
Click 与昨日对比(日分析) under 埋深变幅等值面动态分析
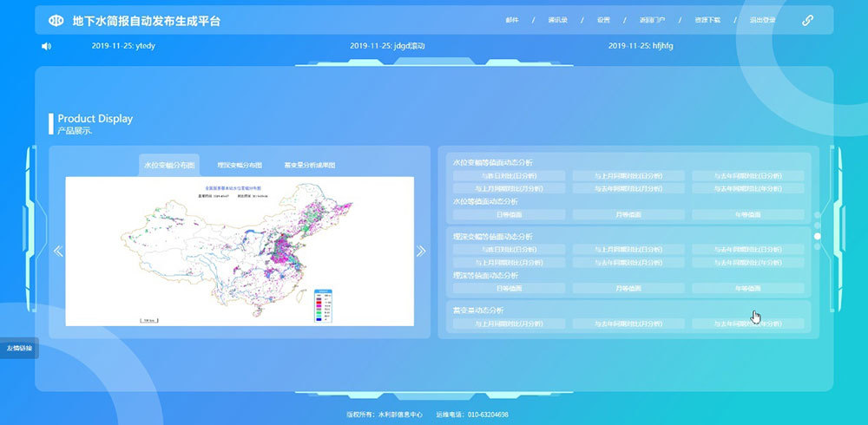click(510, 250)
